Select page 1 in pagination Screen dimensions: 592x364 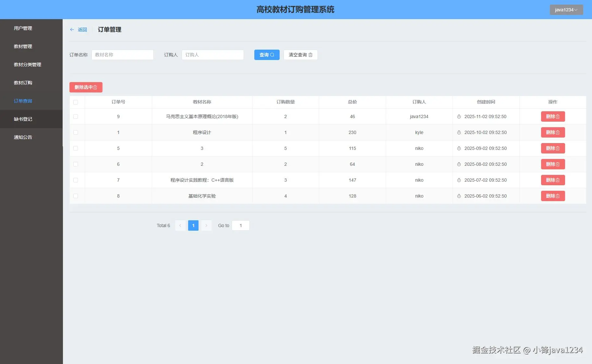tap(193, 225)
